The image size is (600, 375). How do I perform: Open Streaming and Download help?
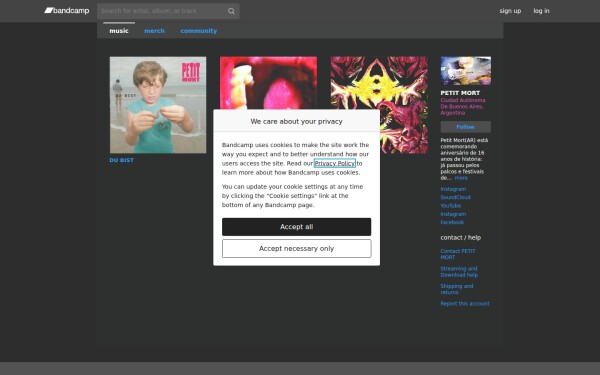[459, 272]
